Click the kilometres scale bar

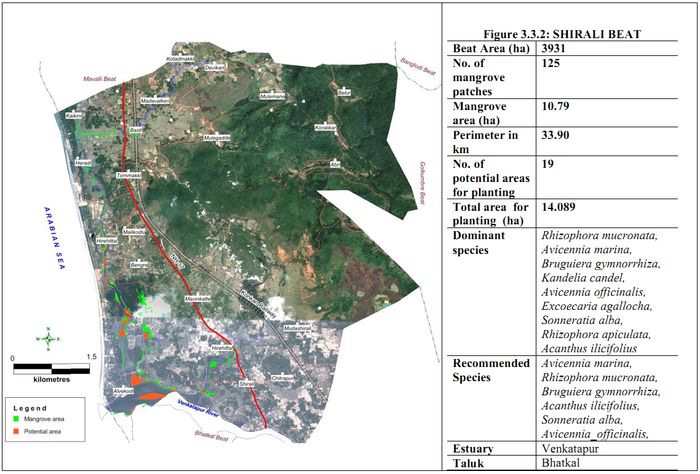54,368
